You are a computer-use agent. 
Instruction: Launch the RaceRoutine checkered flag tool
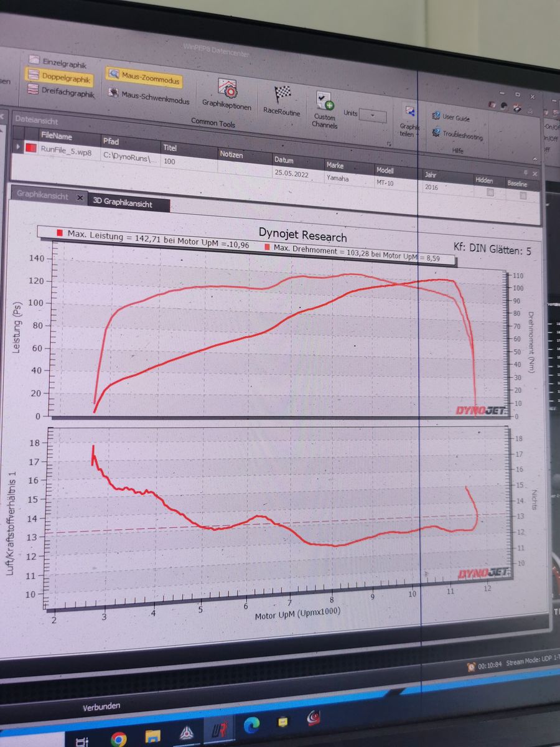pyautogui.click(x=282, y=99)
